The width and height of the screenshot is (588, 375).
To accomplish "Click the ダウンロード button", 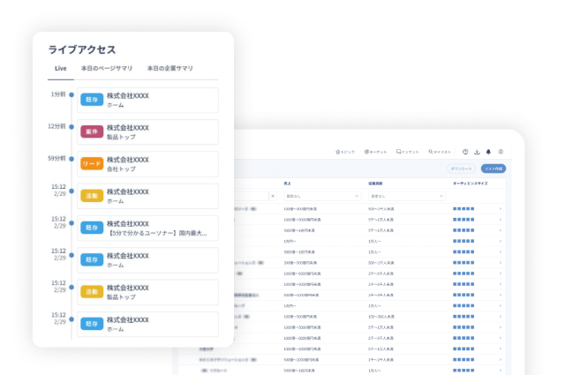I will [x=461, y=169].
